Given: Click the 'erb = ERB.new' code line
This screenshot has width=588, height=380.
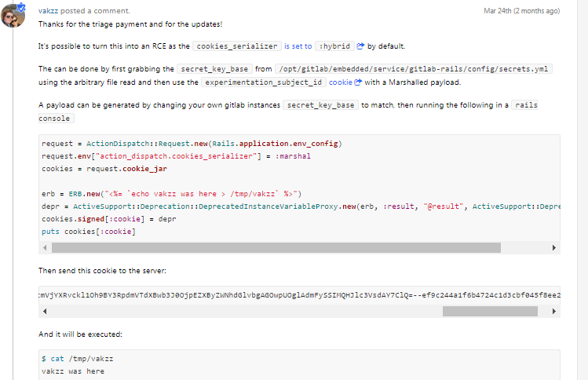Looking at the screenshot, I should tap(172, 194).
